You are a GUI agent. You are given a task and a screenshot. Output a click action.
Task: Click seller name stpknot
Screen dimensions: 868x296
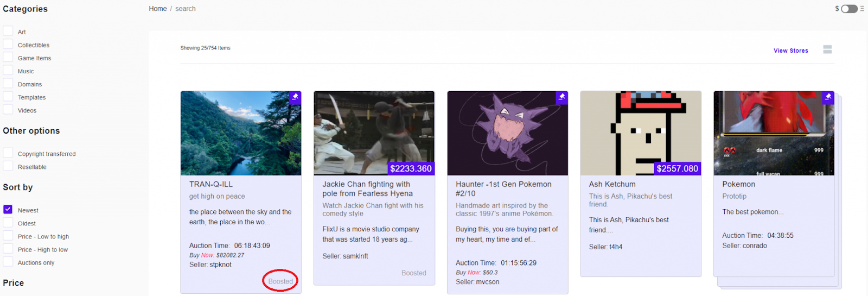pos(221,264)
